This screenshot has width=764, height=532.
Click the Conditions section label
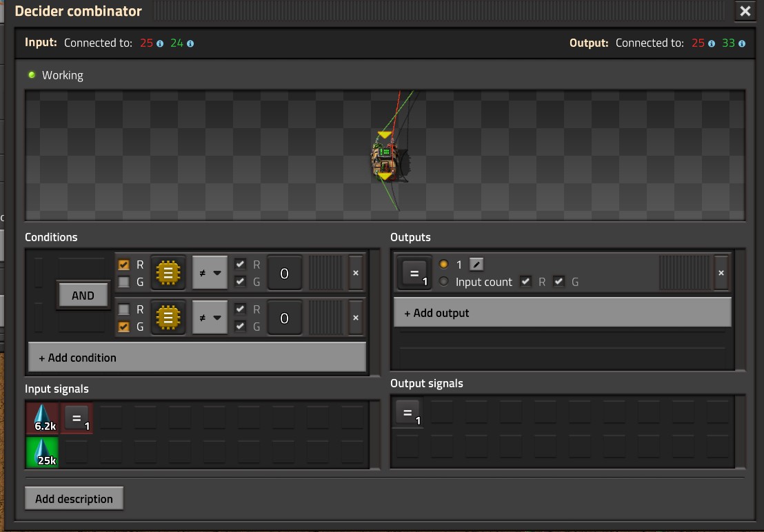51,237
